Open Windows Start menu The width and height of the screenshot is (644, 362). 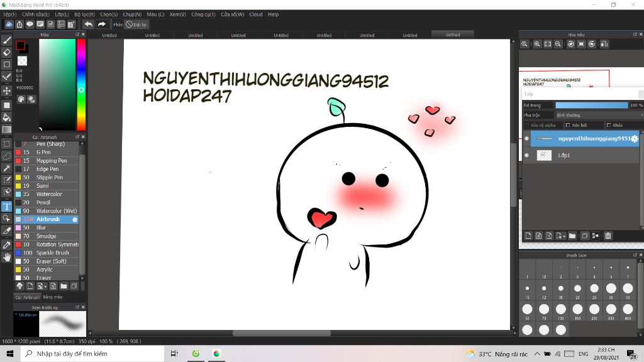[x=10, y=353]
